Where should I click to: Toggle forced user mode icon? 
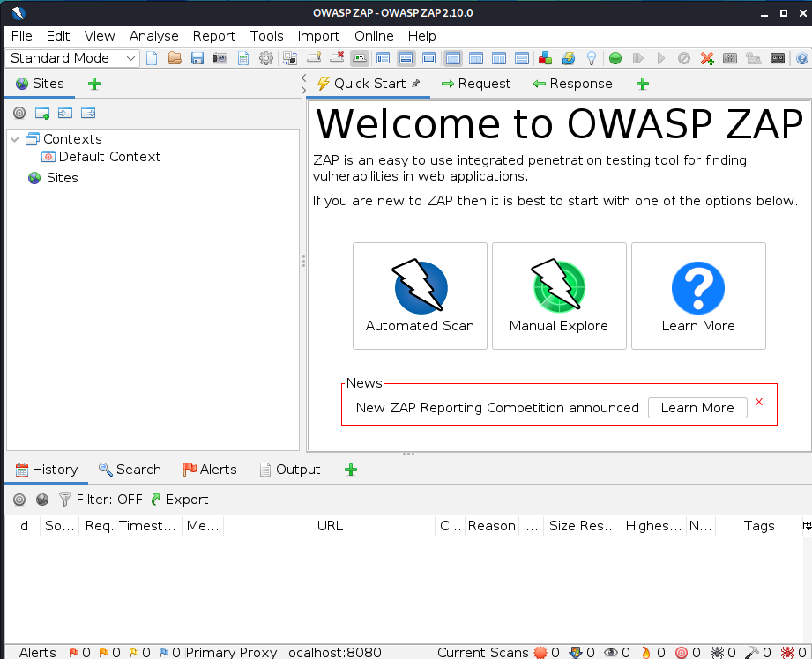pyautogui.click(x=754, y=58)
